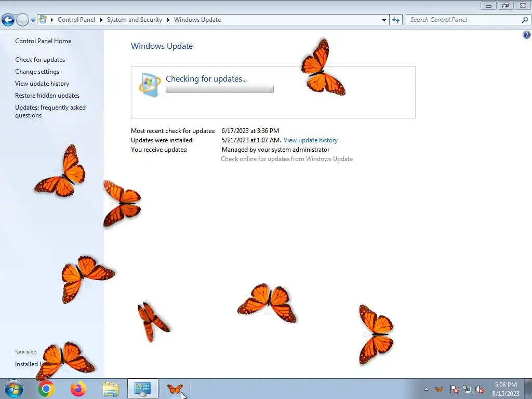This screenshot has height=399, width=532.
Task: Click the Windows Update shield icon
Action: pos(150,85)
